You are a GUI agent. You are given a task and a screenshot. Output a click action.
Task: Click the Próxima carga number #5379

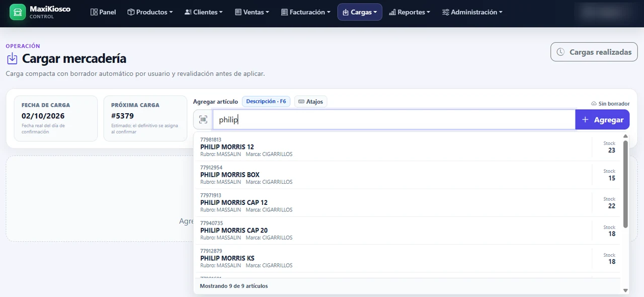pyautogui.click(x=122, y=116)
